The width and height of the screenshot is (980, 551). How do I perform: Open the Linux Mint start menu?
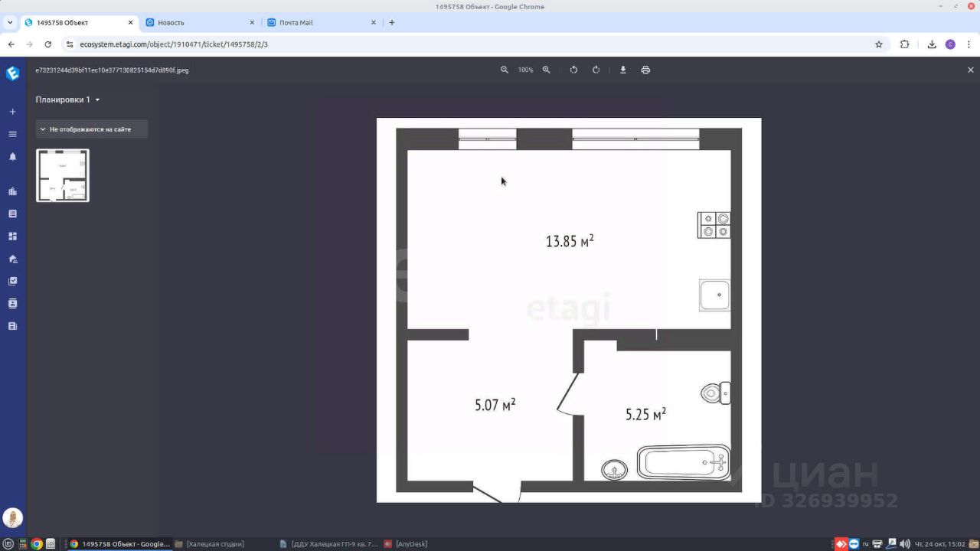pos(8,544)
